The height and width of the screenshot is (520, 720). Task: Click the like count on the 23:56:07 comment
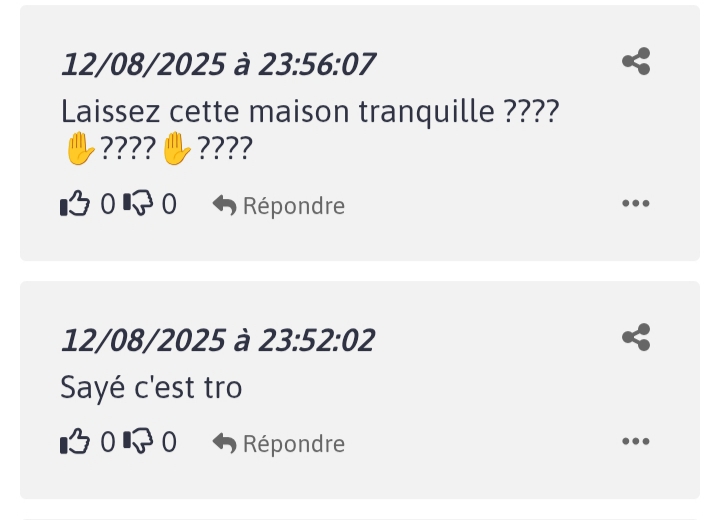pos(108,205)
